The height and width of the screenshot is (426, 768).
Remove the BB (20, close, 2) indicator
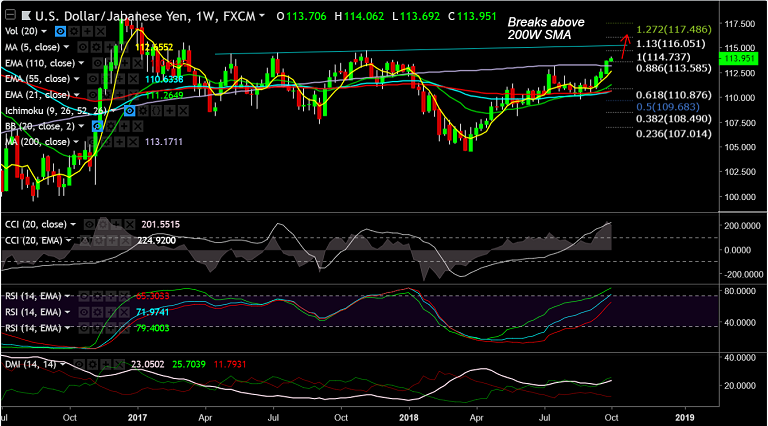tap(138, 127)
